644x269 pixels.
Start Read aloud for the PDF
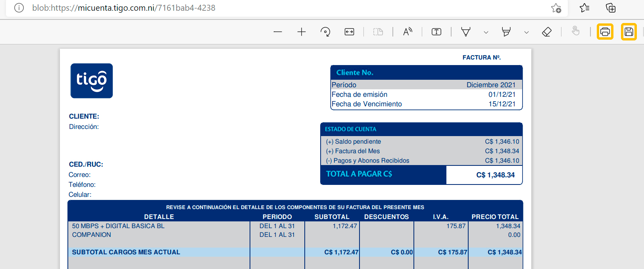[408, 32]
